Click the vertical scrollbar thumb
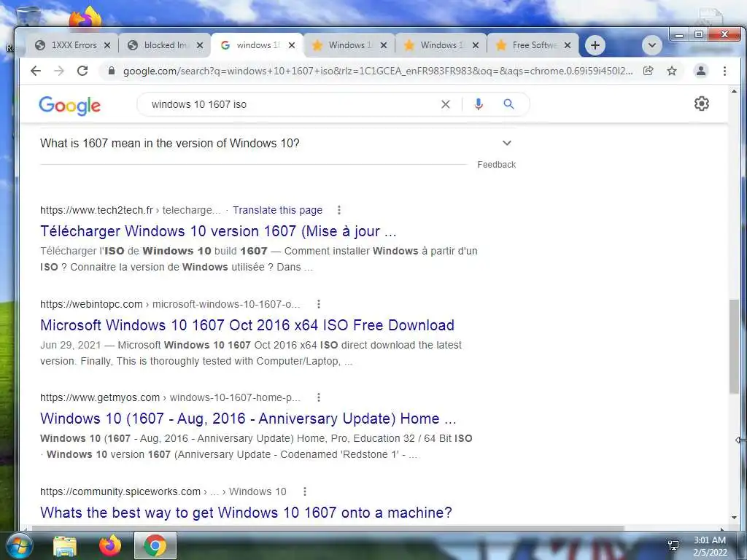Screen dimensions: 747x560 (734, 346)
